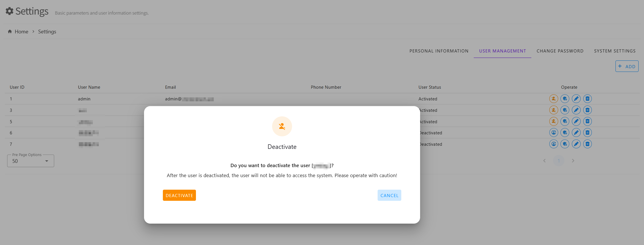Image resolution: width=644 pixels, height=245 pixels.
Task: Click the deactivate user icon for admin
Action: (x=553, y=99)
